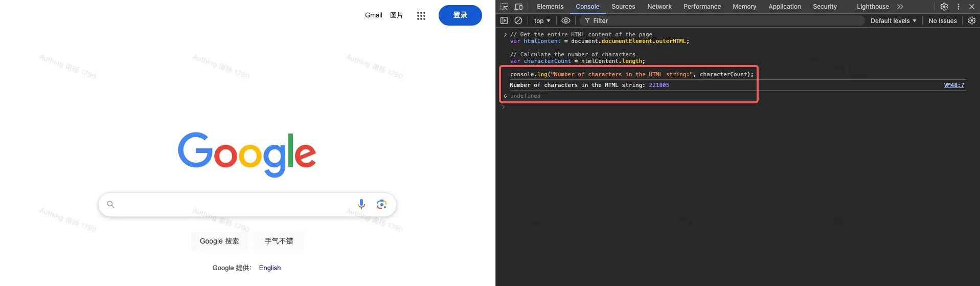Open the DevTools settings gear
The height and width of the screenshot is (286, 980).
[944, 7]
